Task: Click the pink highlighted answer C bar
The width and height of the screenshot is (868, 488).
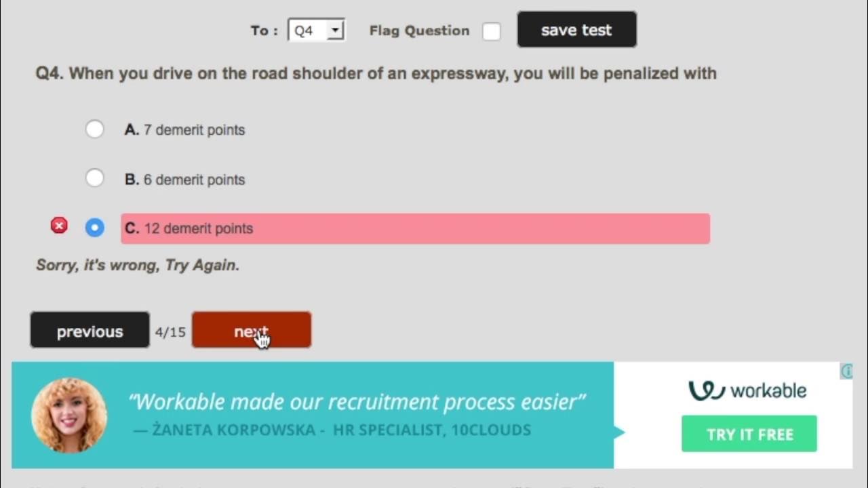Action: coord(415,228)
